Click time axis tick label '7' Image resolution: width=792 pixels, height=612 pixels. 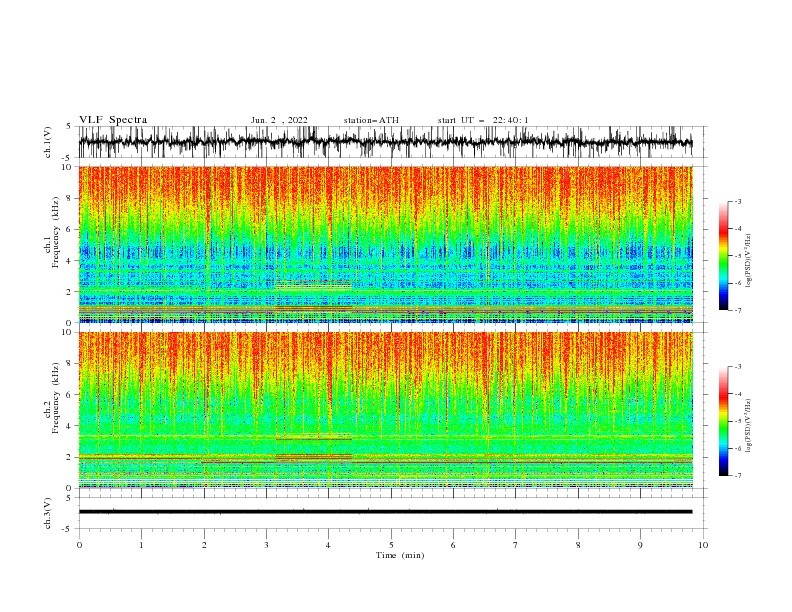(x=516, y=545)
